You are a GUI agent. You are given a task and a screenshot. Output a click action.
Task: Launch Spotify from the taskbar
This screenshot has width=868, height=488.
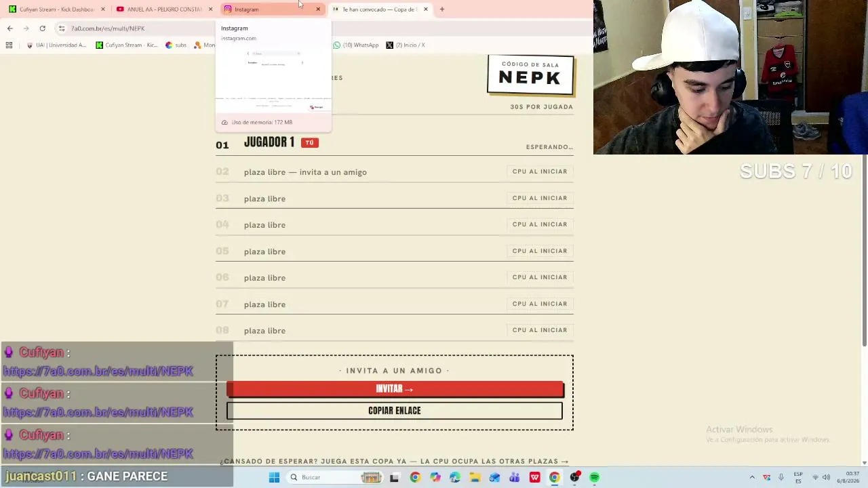point(594,477)
